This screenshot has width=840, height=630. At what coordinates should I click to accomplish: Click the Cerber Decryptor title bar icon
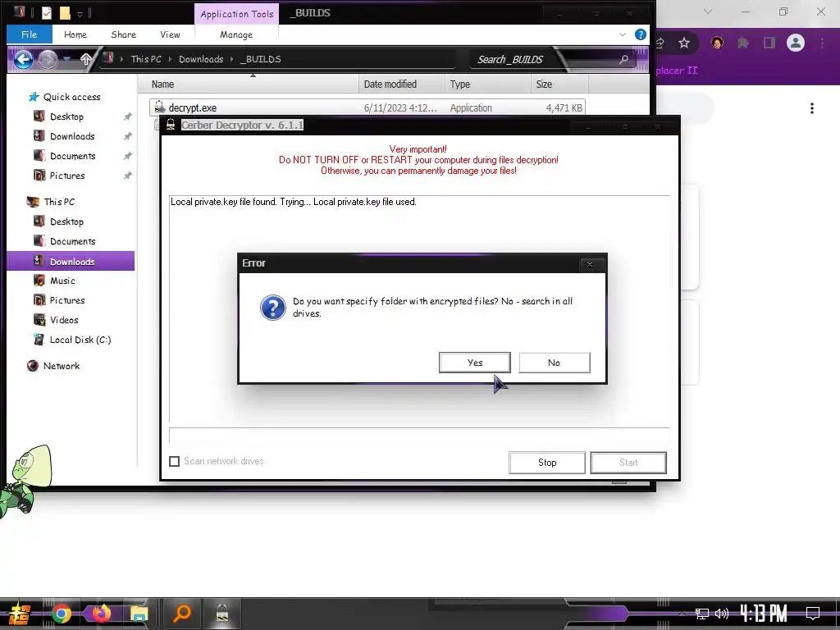click(x=171, y=125)
